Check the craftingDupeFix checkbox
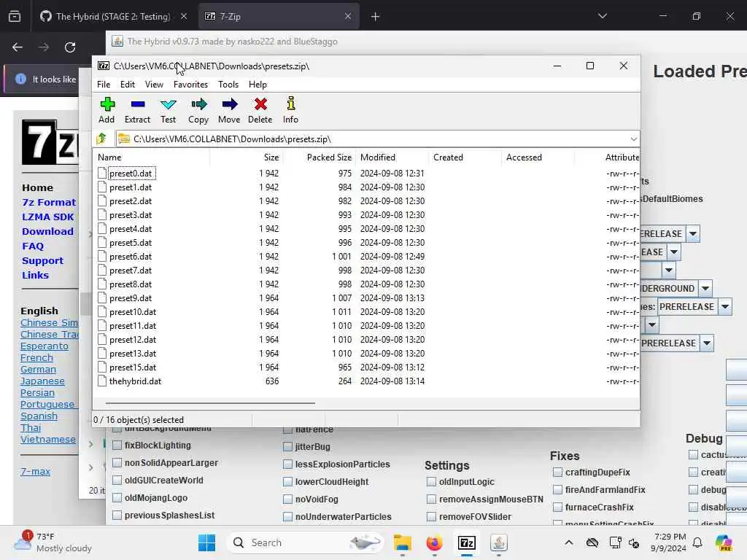Image resolution: width=747 pixels, height=560 pixels. (x=558, y=472)
